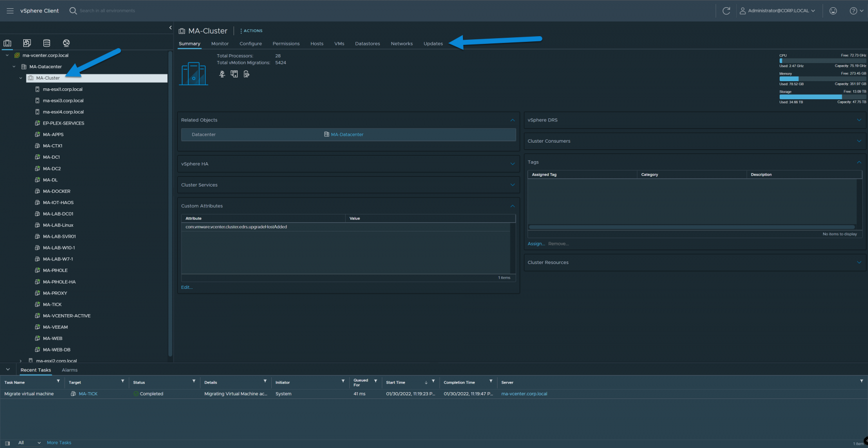This screenshot has height=448, width=868.
Task: Collapse the MA-Datacenter tree node
Action: click(14, 67)
